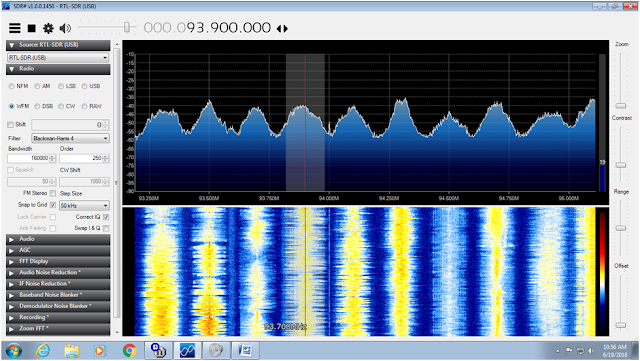Open Internet Explorer from the taskbar
640x361 pixels.
43,350
